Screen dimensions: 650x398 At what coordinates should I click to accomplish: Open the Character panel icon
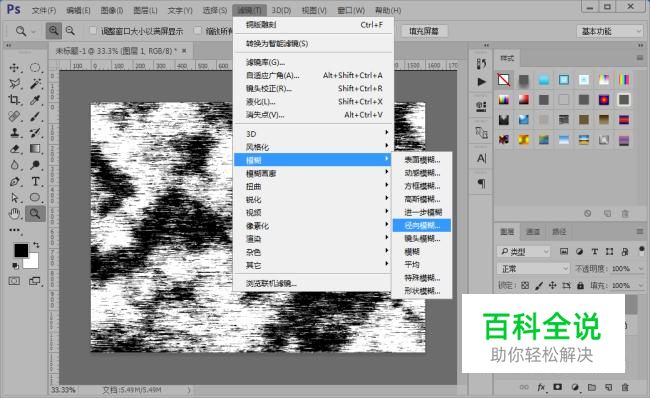[x=481, y=158]
